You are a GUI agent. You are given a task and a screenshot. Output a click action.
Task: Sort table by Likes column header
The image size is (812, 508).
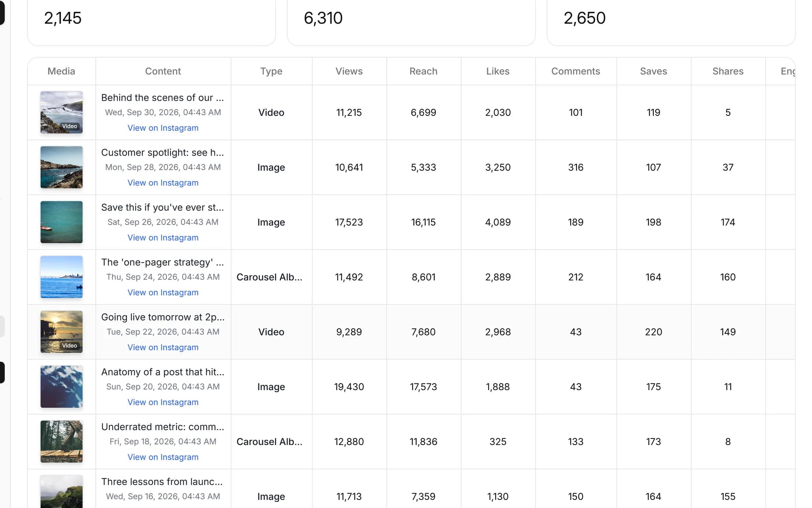point(498,71)
